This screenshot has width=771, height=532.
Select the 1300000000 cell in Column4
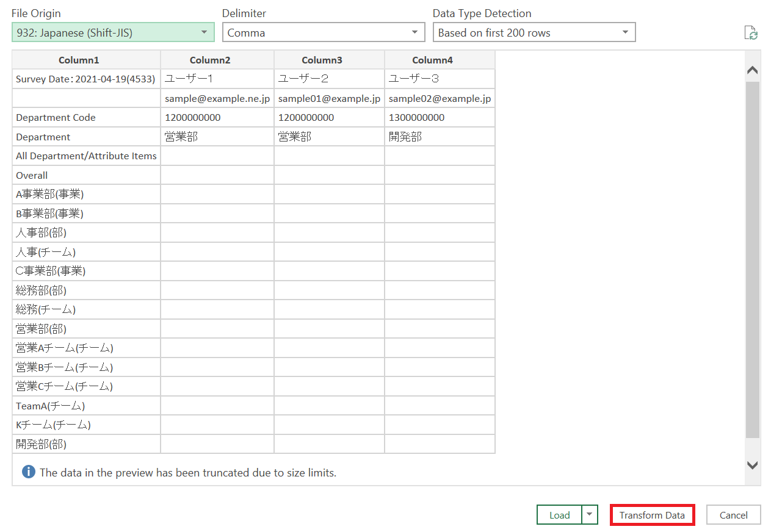coord(417,117)
